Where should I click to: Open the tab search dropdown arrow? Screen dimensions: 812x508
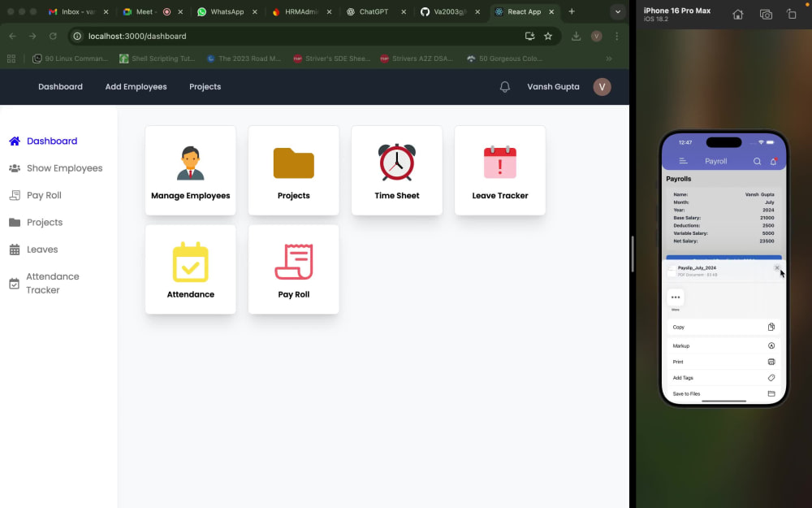[x=617, y=11]
